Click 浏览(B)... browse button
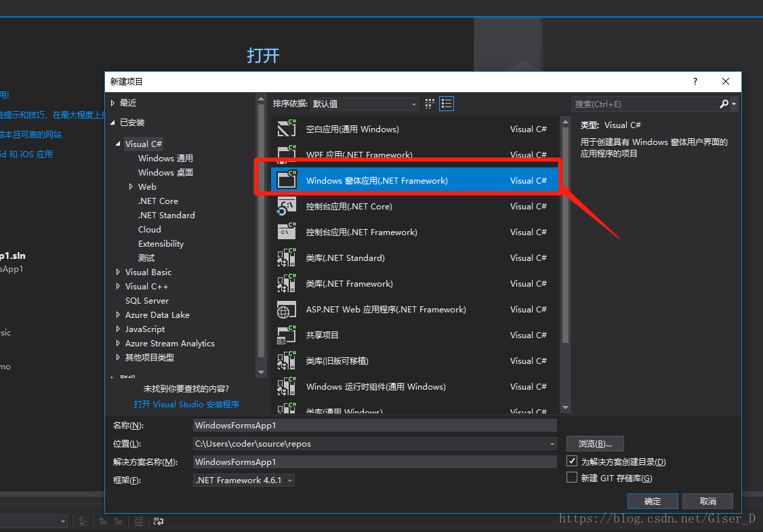The image size is (763, 532). click(595, 443)
